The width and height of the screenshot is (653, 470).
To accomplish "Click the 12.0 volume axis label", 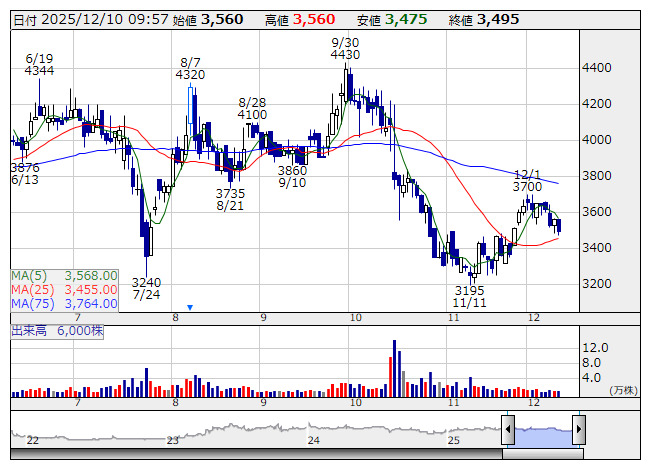I will pyautogui.click(x=596, y=348).
